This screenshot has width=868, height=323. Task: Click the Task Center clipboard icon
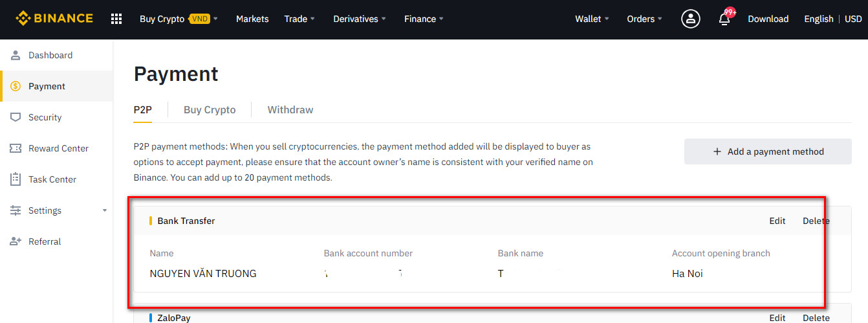pyautogui.click(x=16, y=179)
